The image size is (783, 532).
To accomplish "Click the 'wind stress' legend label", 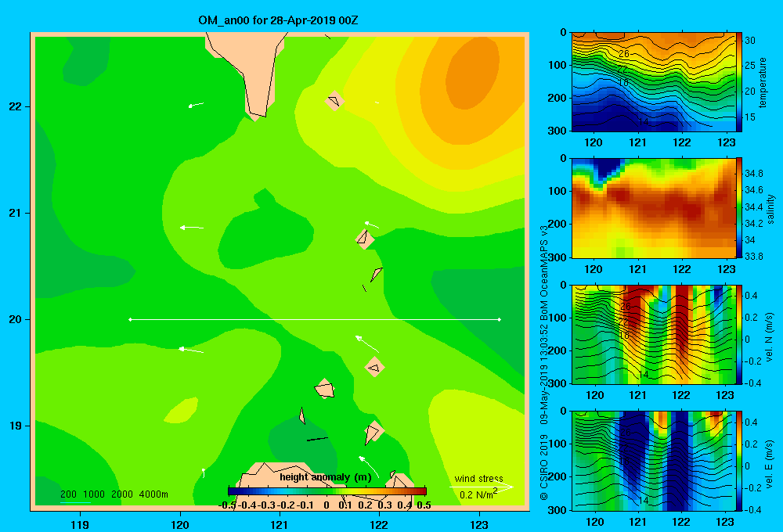I will (x=478, y=478).
